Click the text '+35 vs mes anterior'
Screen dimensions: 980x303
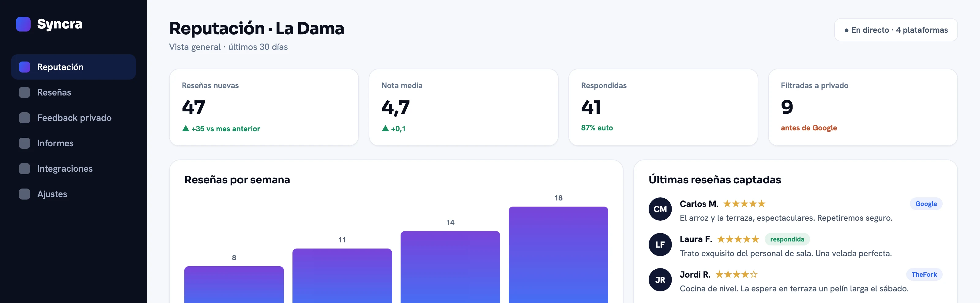[x=226, y=129]
